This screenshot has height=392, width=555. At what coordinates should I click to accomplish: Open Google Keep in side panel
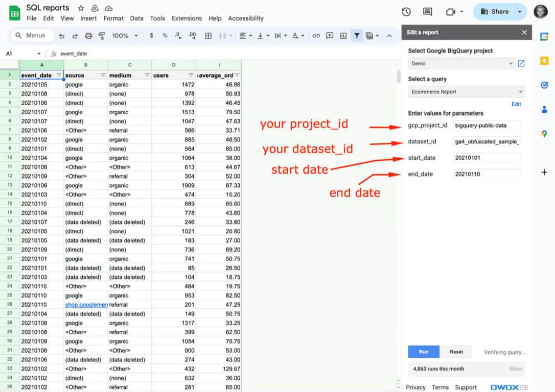(544, 61)
